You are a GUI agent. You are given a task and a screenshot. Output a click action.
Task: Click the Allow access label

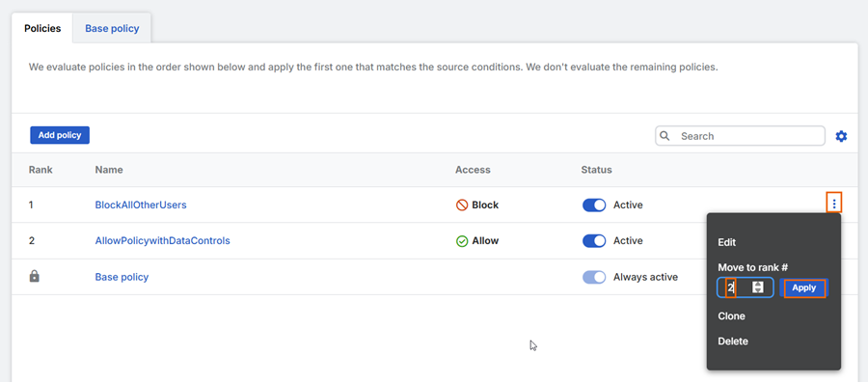click(485, 241)
